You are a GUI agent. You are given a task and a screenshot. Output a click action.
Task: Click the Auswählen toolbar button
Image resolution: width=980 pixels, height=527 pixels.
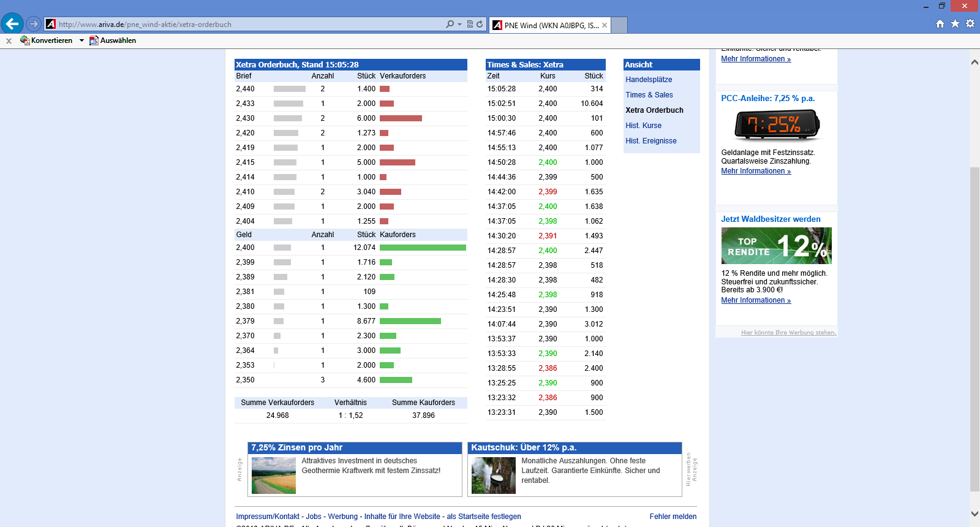113,40
